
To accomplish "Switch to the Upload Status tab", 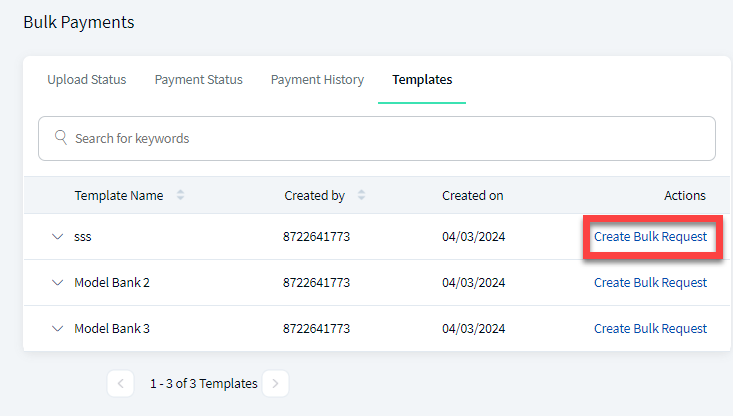I will point(86,79).
